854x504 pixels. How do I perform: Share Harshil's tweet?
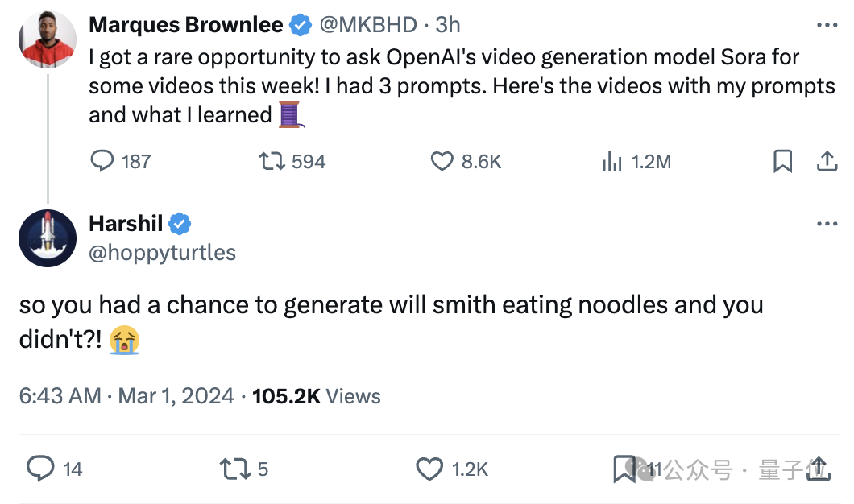tap(818, 468)
